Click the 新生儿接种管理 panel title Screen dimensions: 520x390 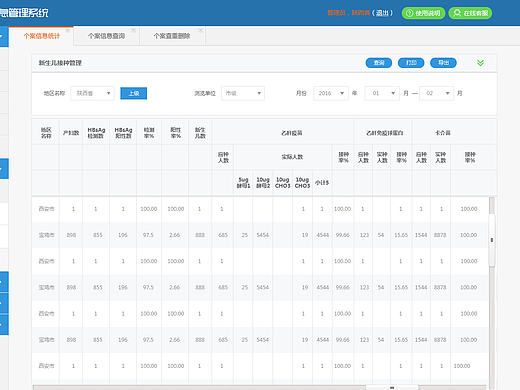coord(60,63)
